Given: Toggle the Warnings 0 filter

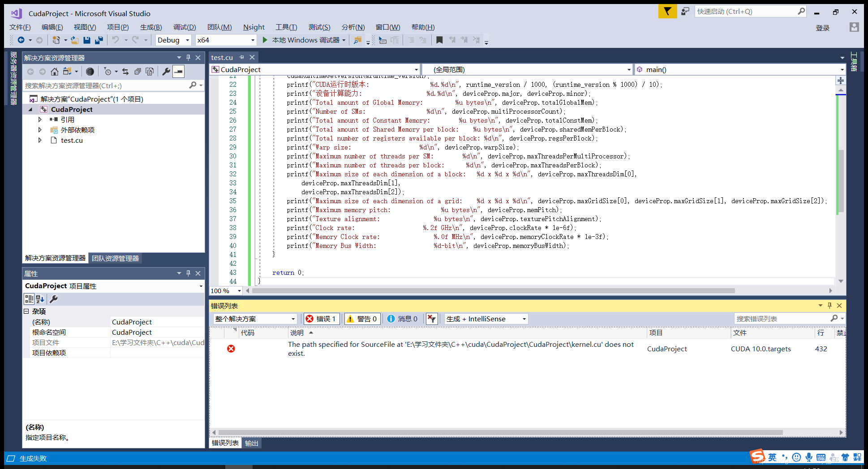Looking at the screenshot, I should pos(362,319).
